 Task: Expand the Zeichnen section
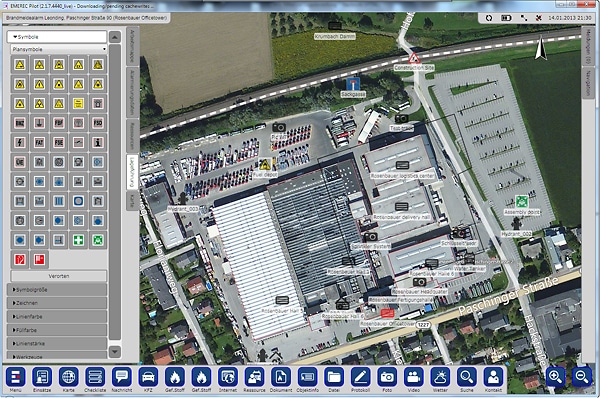pyautogui.click(x=57, y=303)
